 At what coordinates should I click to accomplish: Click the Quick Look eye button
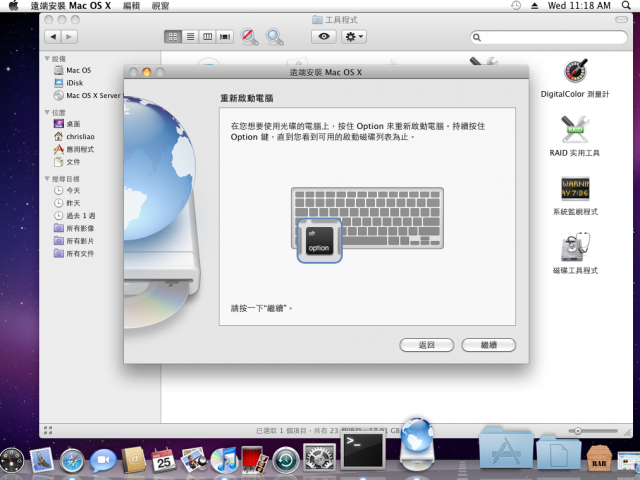324,37
